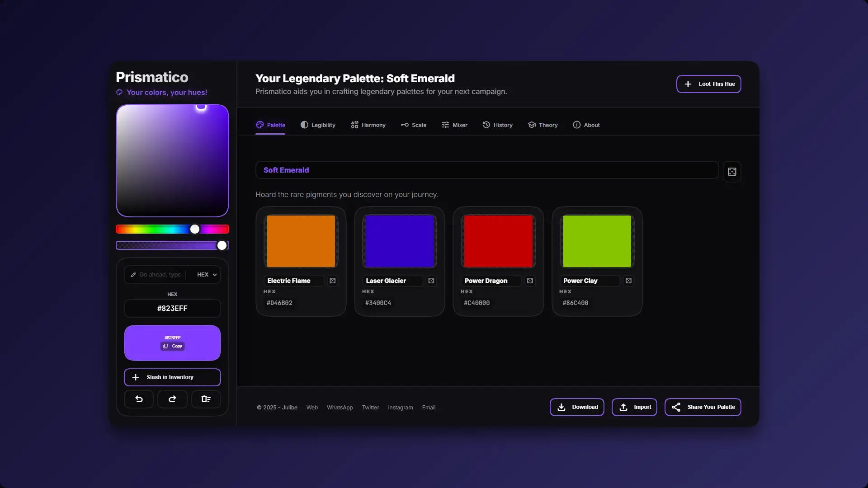Click the undo arrow icon
This screenshot has height=488, width=868.
coord(139,399)
